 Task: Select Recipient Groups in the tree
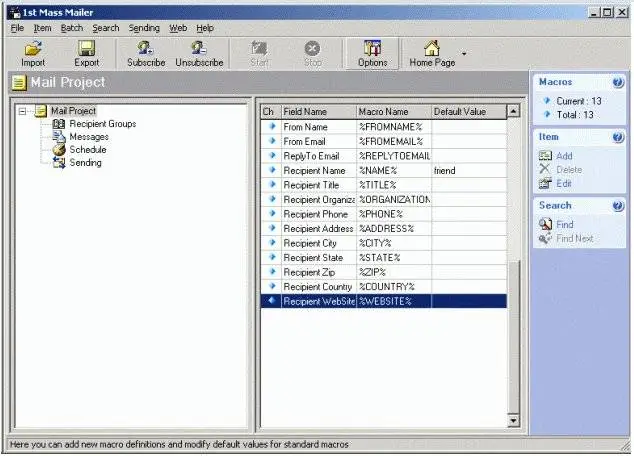click(103, 124)
